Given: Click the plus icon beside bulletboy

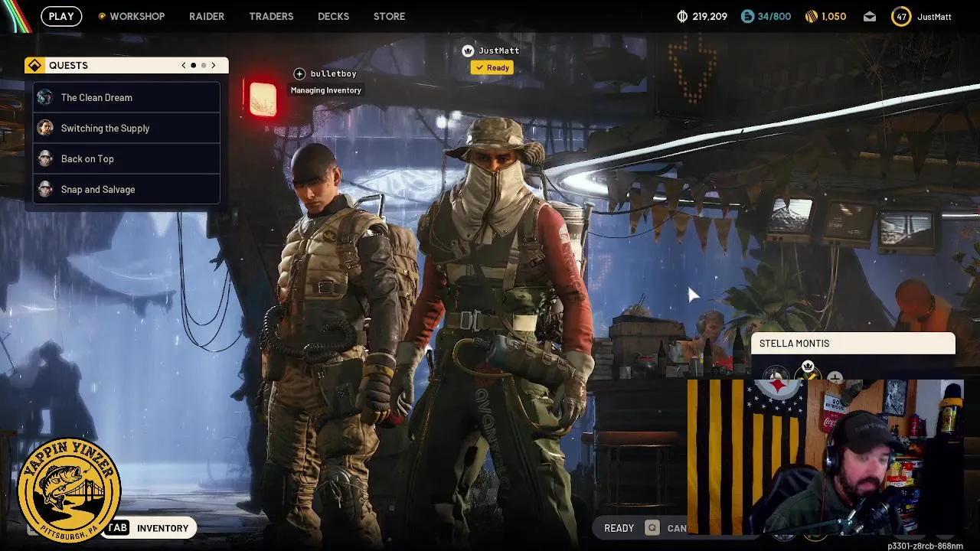Looking at the screenshot, I should click(x=299, y=73).
